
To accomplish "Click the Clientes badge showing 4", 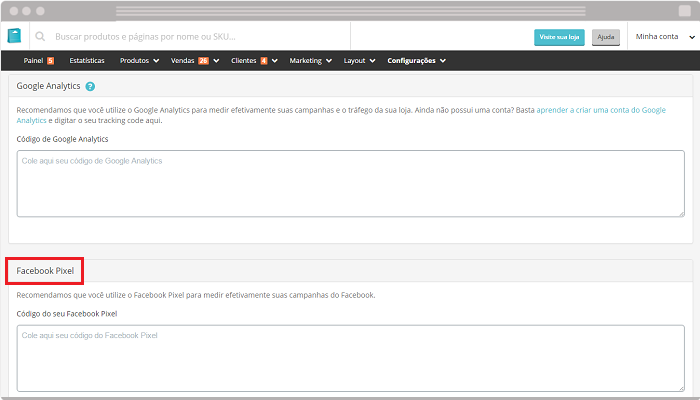I will [x=264, y=61].
